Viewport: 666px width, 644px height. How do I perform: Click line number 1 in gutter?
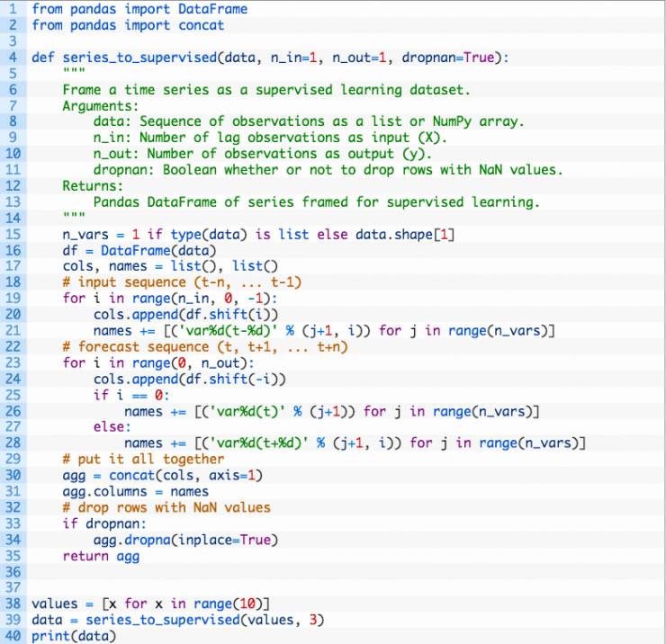pos(13,9)
